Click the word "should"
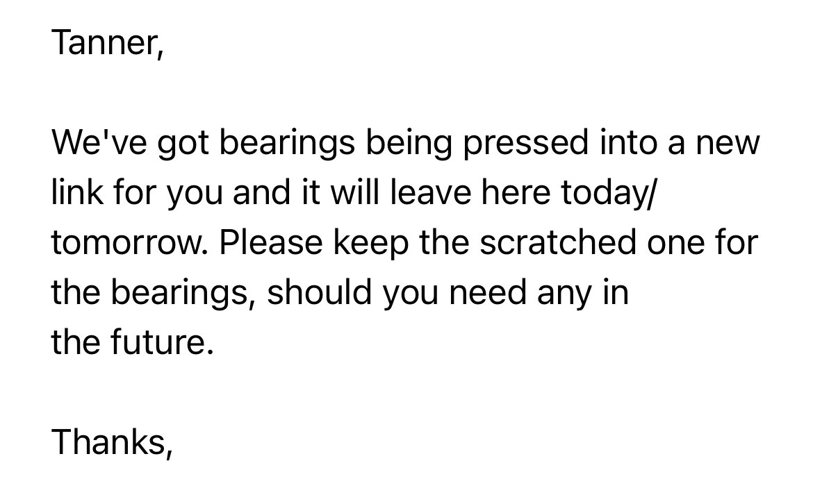Viewport: 813px width, 504px height. point(319,292)
